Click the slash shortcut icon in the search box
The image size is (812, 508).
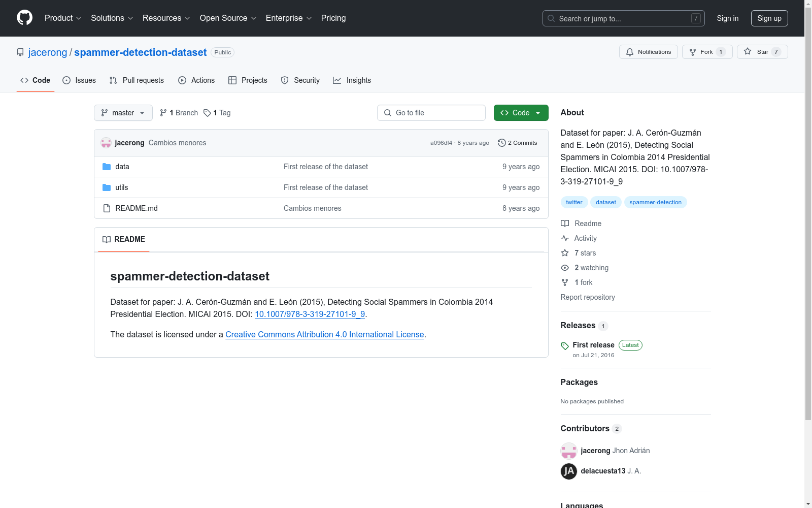pos(696,18)
